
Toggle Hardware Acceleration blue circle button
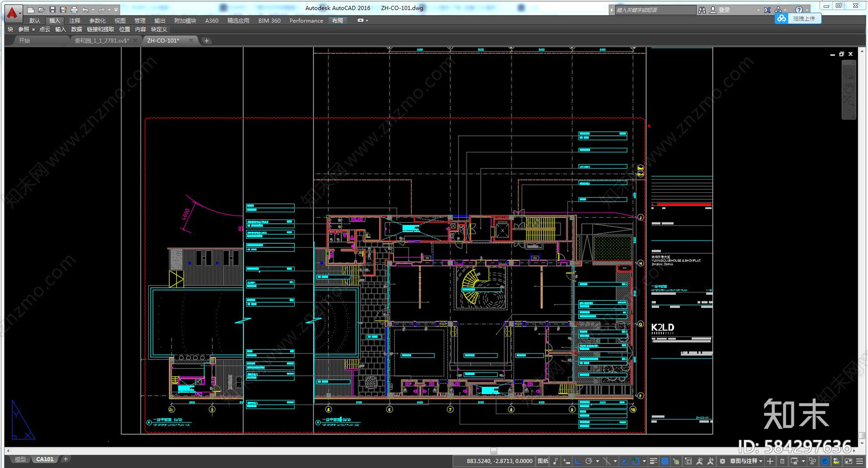(825, 461)
